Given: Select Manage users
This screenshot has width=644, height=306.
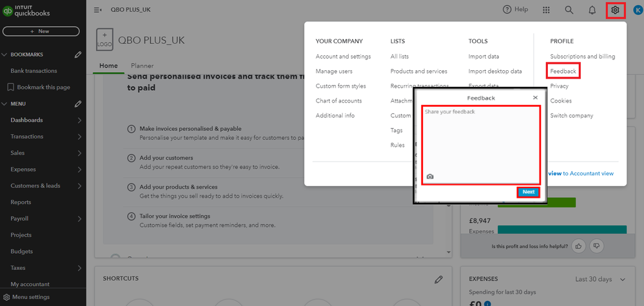Looking at the screenshot, I should (334, 72).
